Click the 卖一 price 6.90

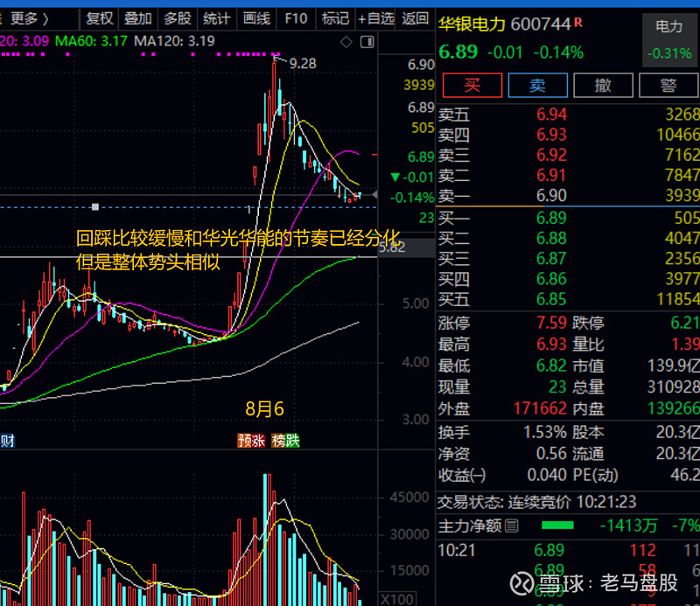551,196
